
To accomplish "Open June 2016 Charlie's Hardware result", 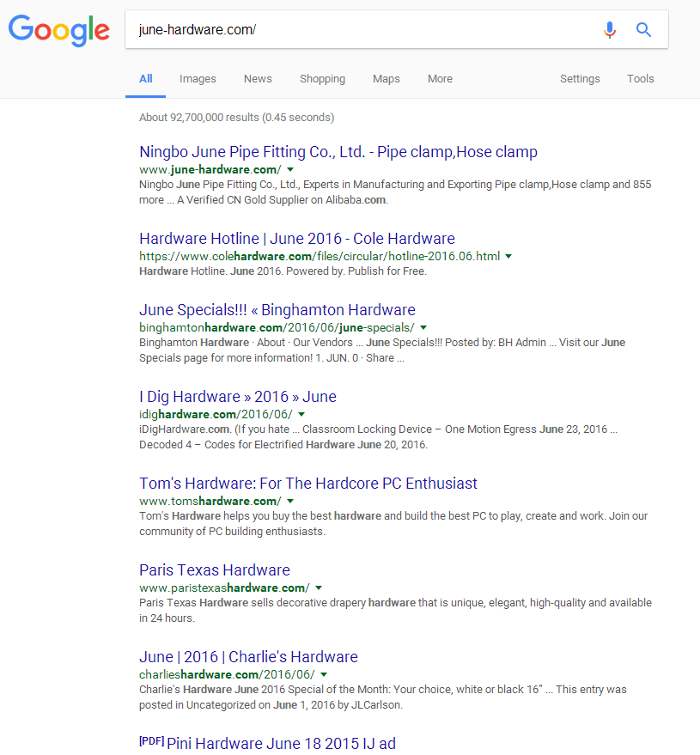I will point(248,657).
